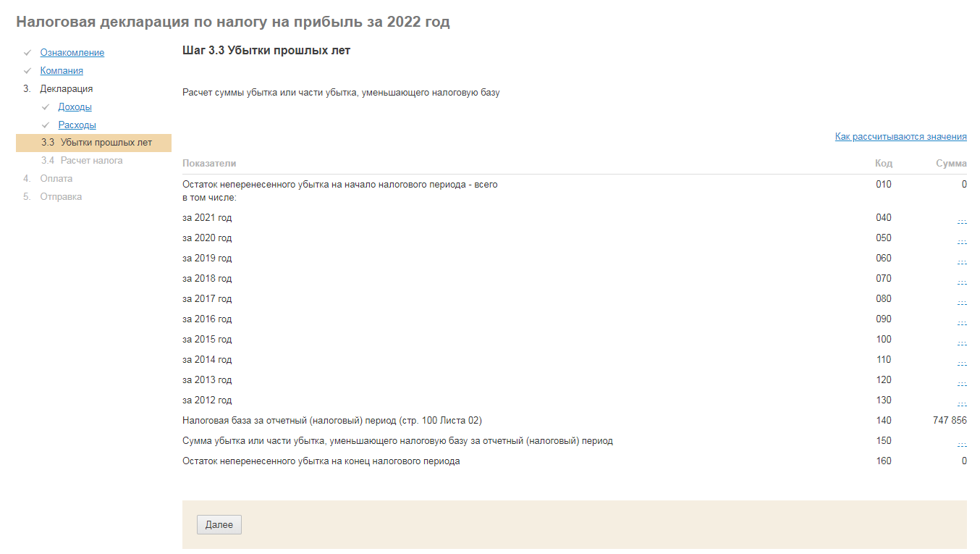The height and width of the screenshot is (554, 980).
Task: Click the Декларация step in sidebar
Action: (66, 89)
